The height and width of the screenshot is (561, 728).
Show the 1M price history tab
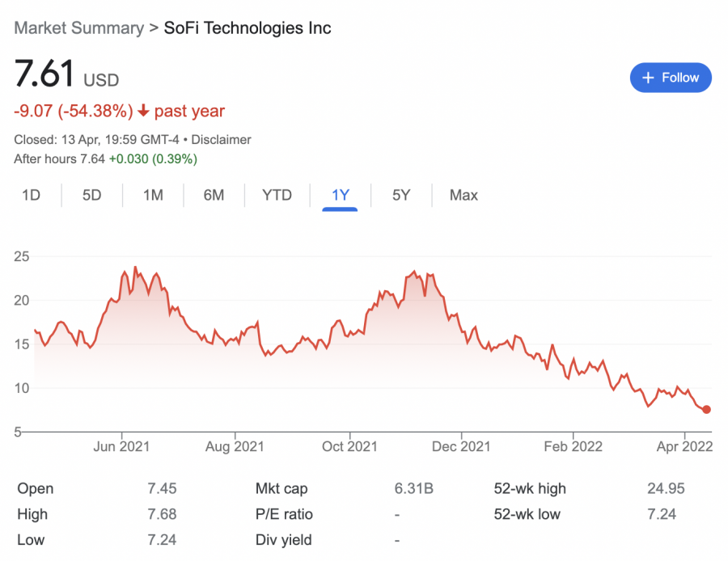(153, 195)
